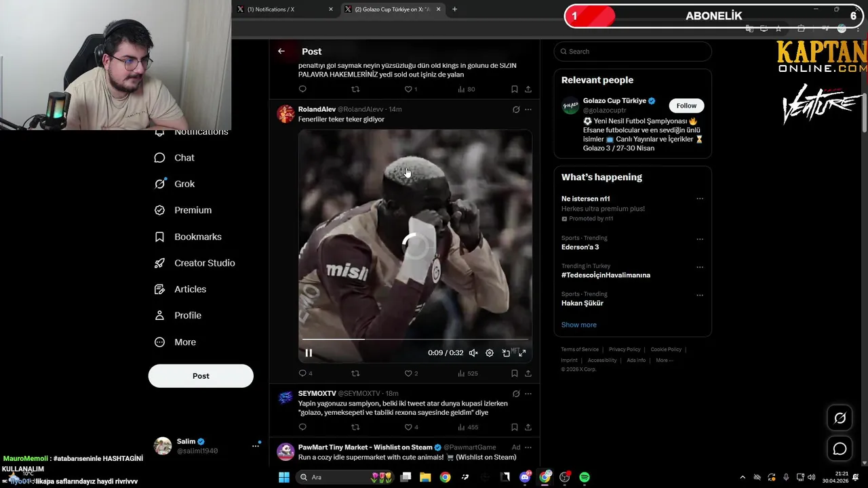Click Show more under What's happening
Viewport: 868px width, 488px height.
[579, 325]
